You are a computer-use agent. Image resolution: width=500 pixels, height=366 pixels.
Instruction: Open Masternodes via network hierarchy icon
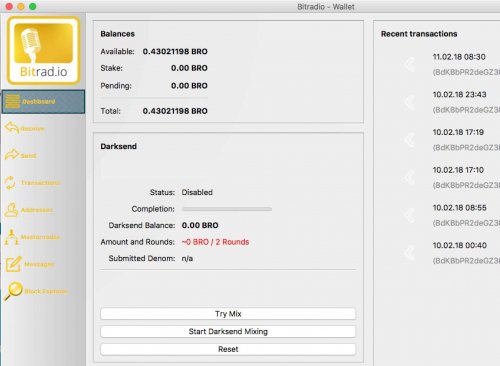coord(11,237)
